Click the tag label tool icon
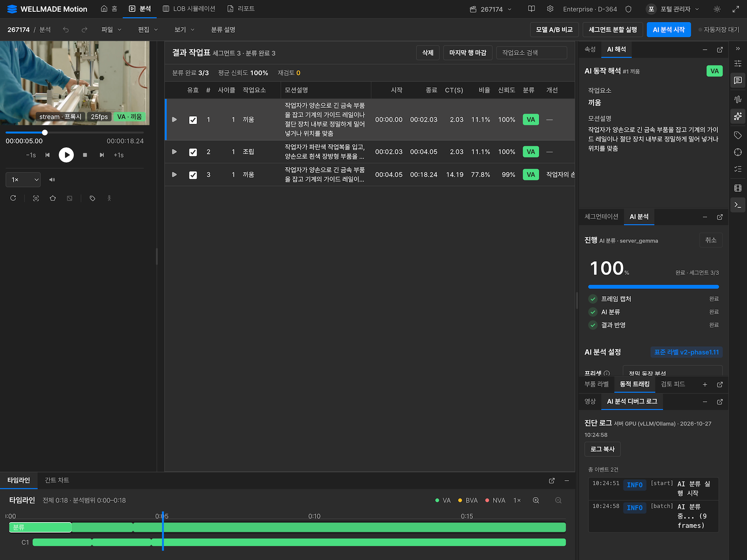 click(92, 198)
